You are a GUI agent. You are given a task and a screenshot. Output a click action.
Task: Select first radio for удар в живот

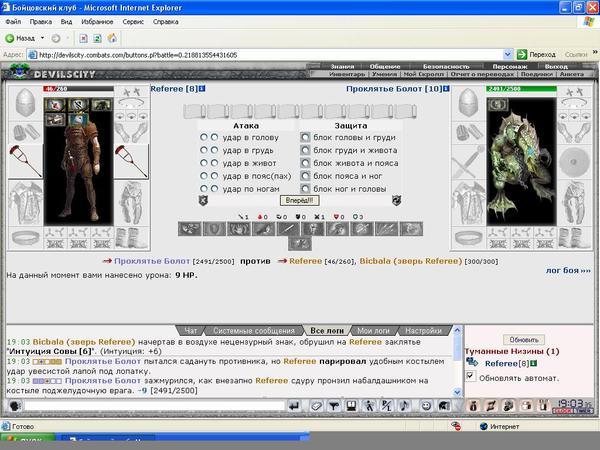point(204,163)
